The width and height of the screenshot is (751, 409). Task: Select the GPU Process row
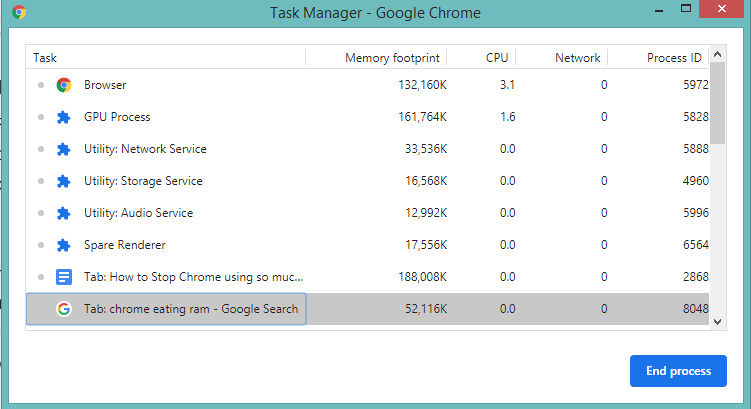coord(367,117)
